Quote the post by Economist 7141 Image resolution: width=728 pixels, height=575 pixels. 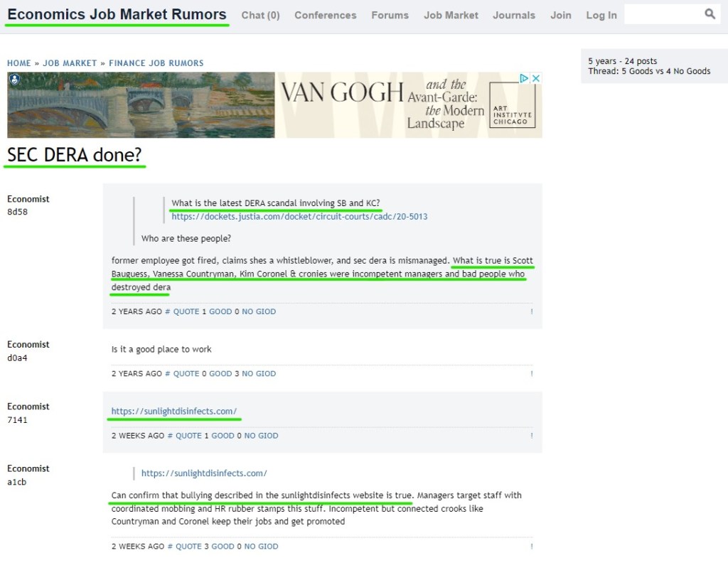188,436
